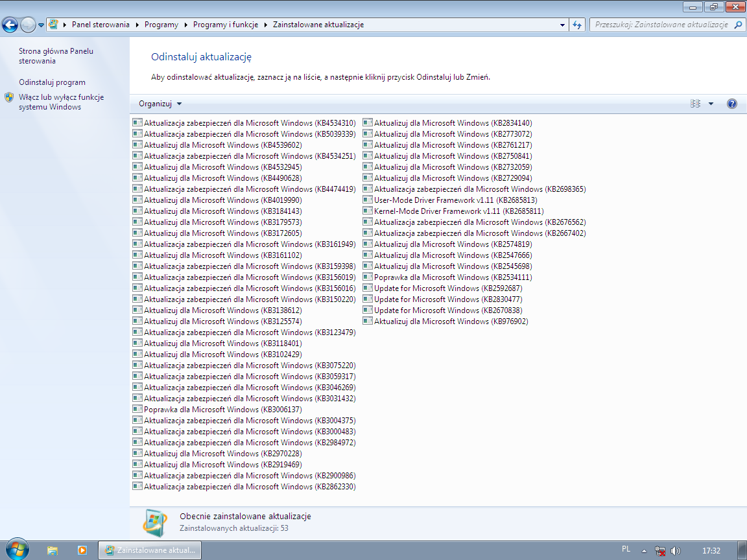Screen dimensions: 747x560
Task: Open the Odinstaluj program link
Action: point(52,82)
